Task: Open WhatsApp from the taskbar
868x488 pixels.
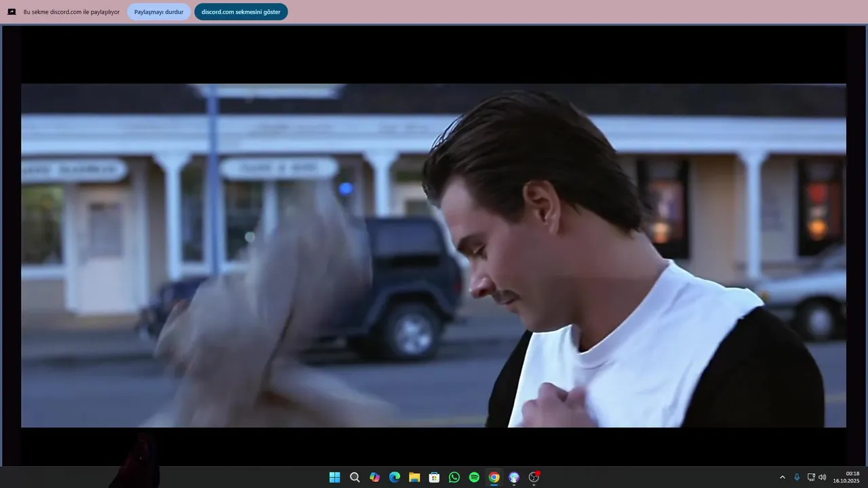Action: [x=454, y=477]
